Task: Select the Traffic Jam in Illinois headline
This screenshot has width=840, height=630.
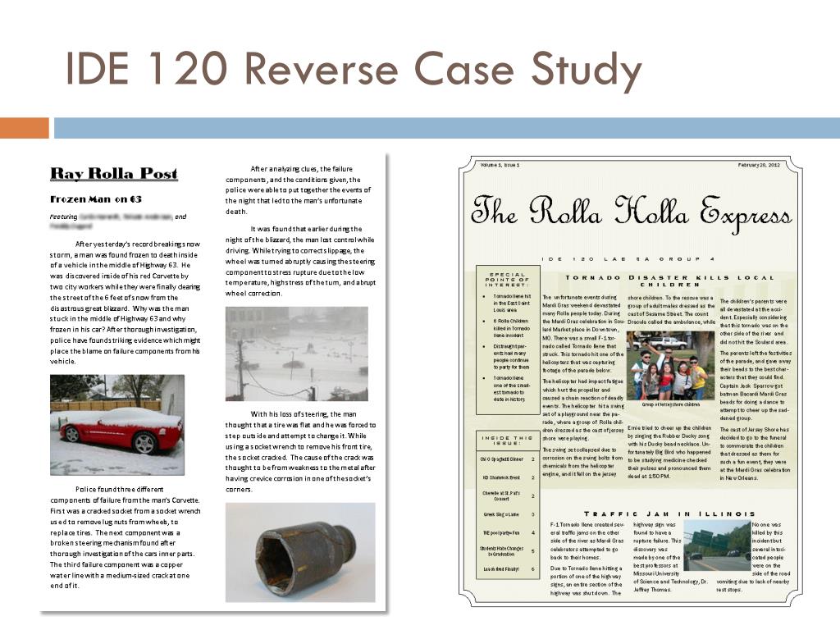Action: [669, 514]
